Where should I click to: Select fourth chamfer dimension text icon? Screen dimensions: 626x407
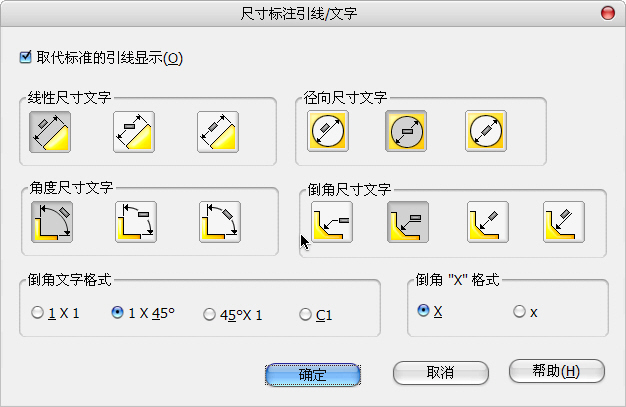click(563, 222)
